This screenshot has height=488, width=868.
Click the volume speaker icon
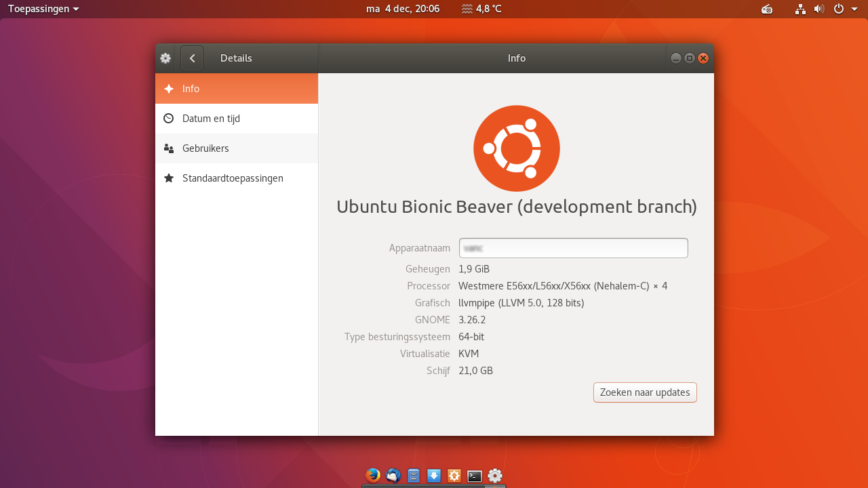pyautogui.click(x=819, y=9)
